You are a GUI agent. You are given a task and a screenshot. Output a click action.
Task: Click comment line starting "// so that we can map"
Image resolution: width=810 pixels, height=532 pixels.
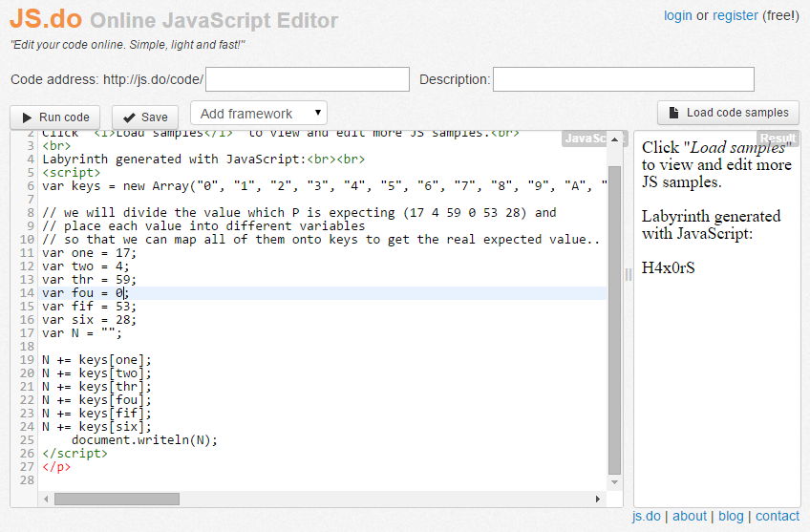click(x=321, y=240)
